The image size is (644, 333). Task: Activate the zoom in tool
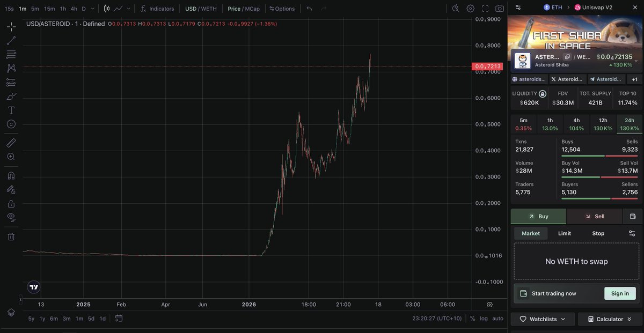(x=11, y=157)
